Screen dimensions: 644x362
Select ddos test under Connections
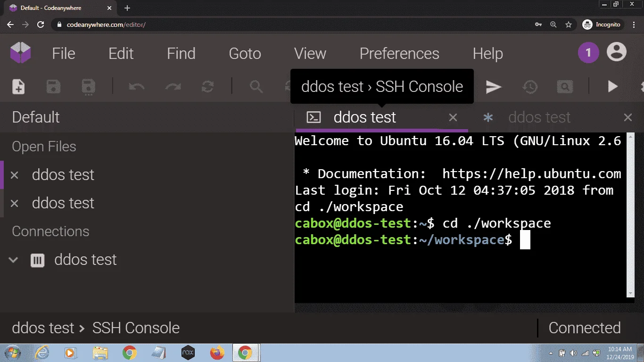click(85, 260)
